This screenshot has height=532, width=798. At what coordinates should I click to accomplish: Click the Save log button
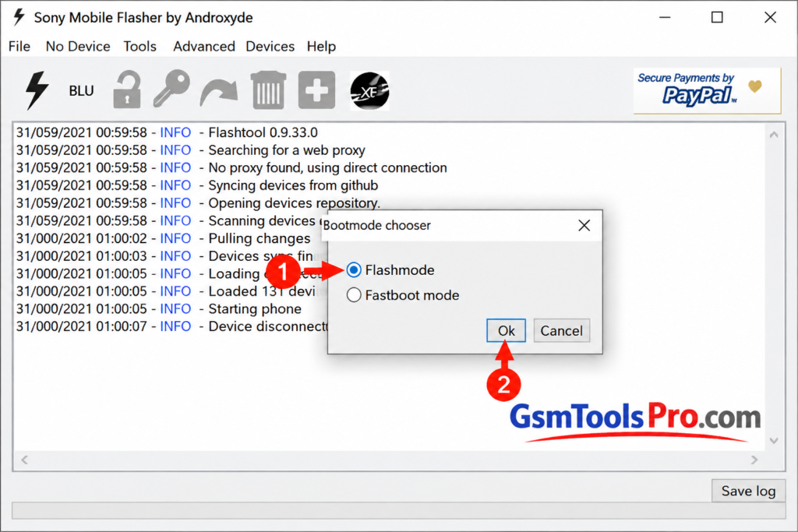click(x=748, y=491)
